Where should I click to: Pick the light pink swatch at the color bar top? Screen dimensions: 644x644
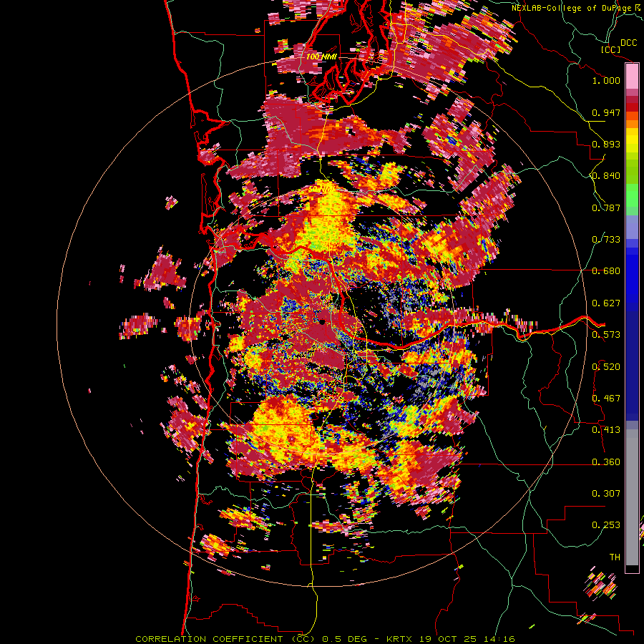pos(632,76)
